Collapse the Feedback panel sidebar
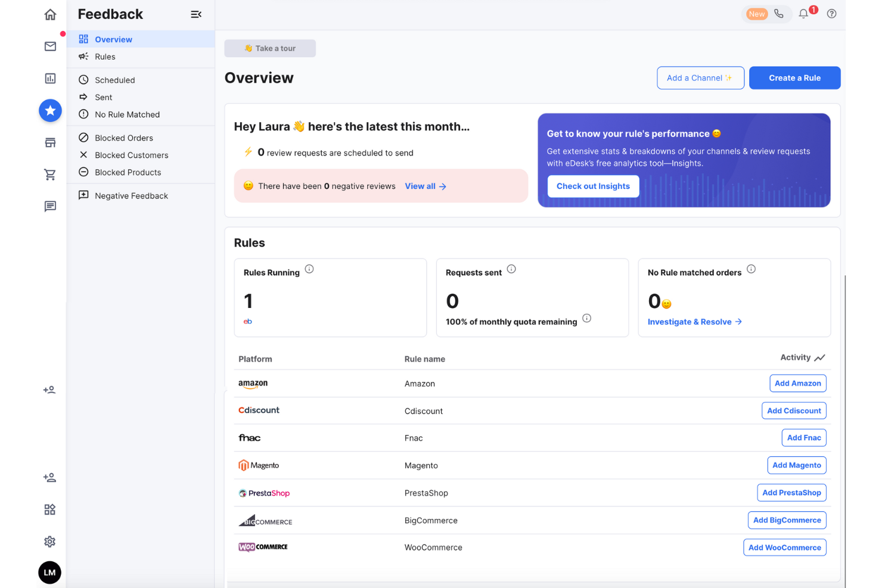882x588 pixels. (x=196, y=14)
